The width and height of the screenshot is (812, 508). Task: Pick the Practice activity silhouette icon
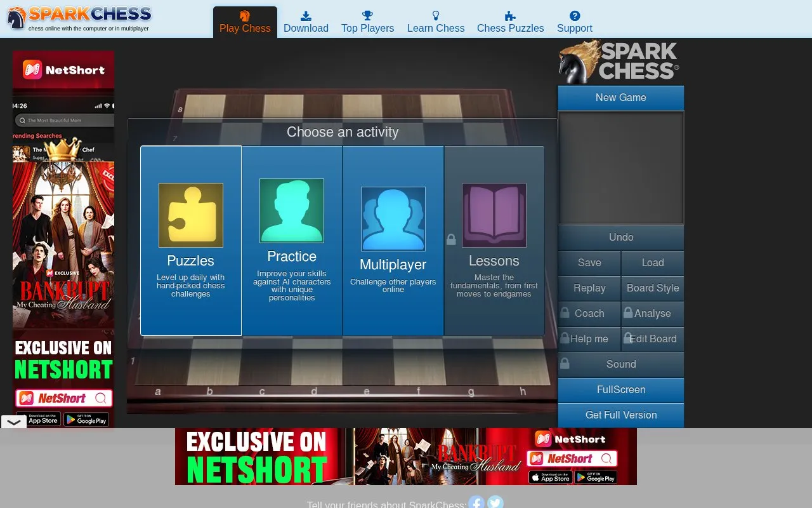pyautogui.click(x=292, y=211)
